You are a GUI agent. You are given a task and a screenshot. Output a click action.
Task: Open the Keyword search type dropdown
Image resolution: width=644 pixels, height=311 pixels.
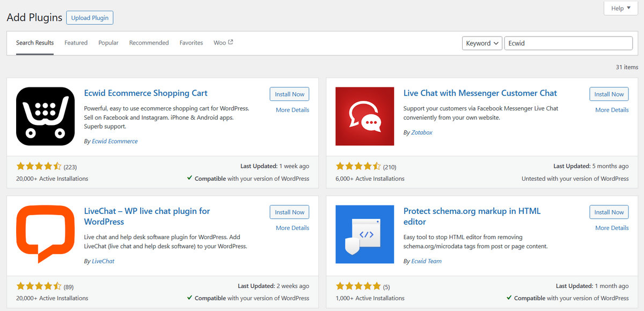point(482,43)
